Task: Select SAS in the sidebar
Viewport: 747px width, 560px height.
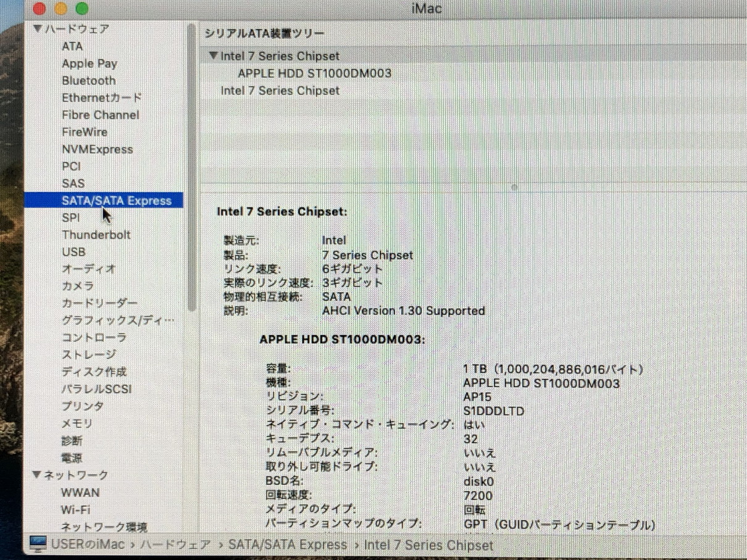Action: point(73,183)
